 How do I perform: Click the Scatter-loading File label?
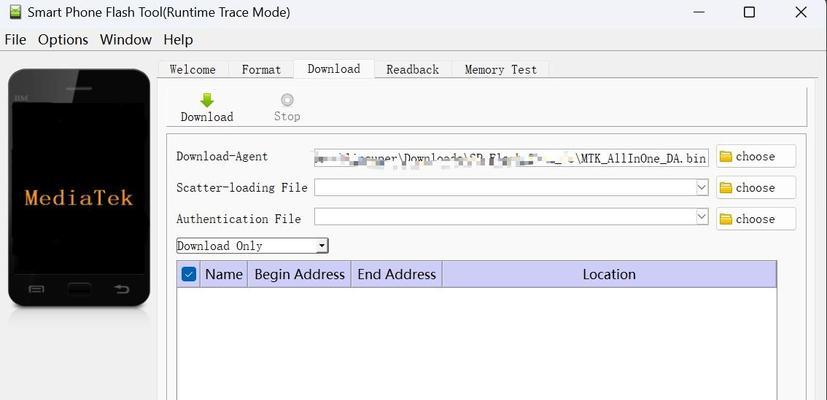242,188
